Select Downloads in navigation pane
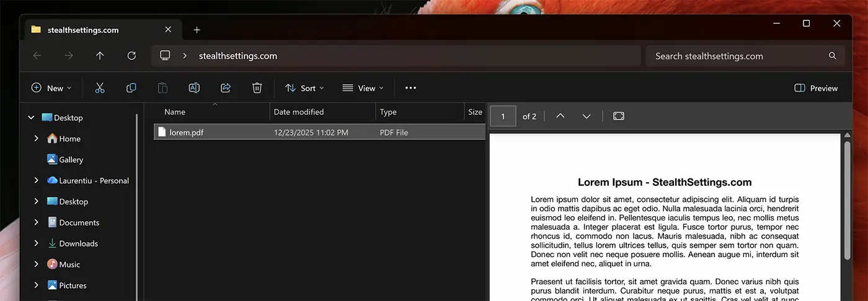The image size is (868, 301). click(x=73, y=243)
